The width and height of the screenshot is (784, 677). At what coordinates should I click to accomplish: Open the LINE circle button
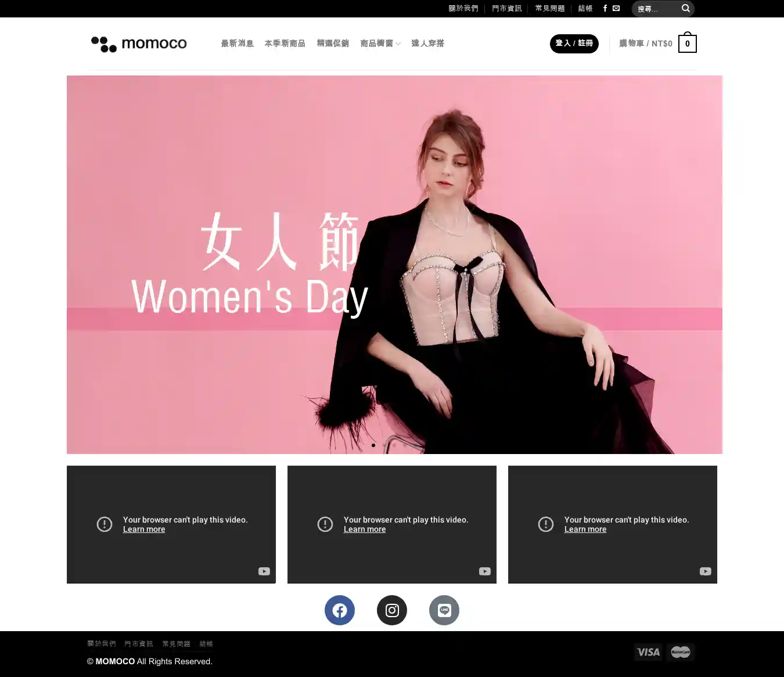coord(444,610)
